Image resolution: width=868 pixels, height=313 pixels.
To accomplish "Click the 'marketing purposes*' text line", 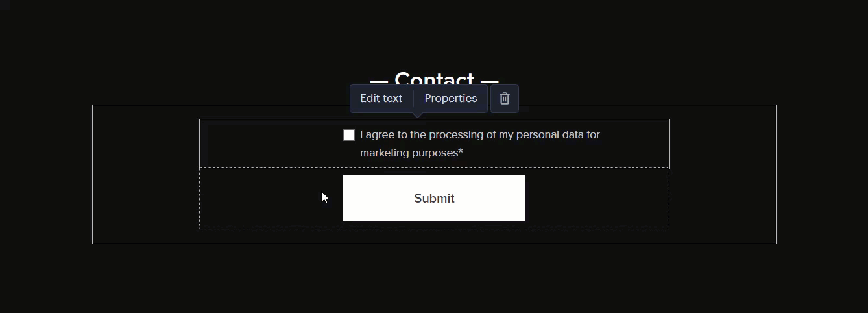I will tap(411, 153).
